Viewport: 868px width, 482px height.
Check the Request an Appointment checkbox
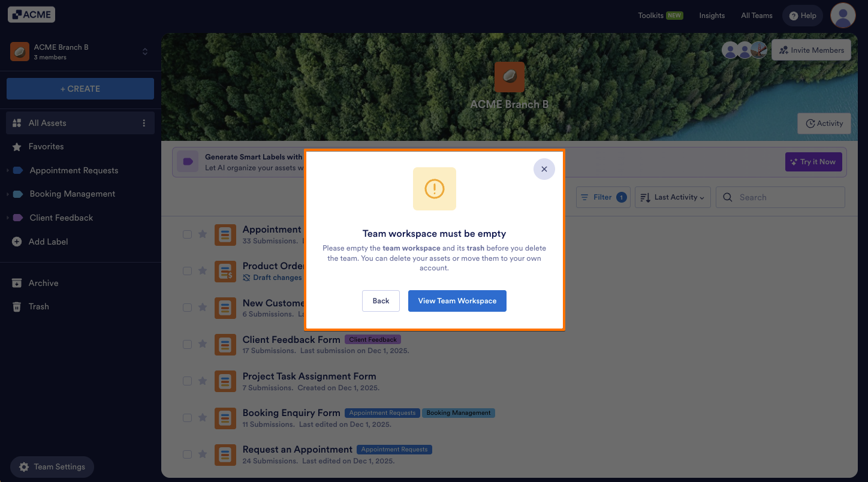[x=187, y=454]
